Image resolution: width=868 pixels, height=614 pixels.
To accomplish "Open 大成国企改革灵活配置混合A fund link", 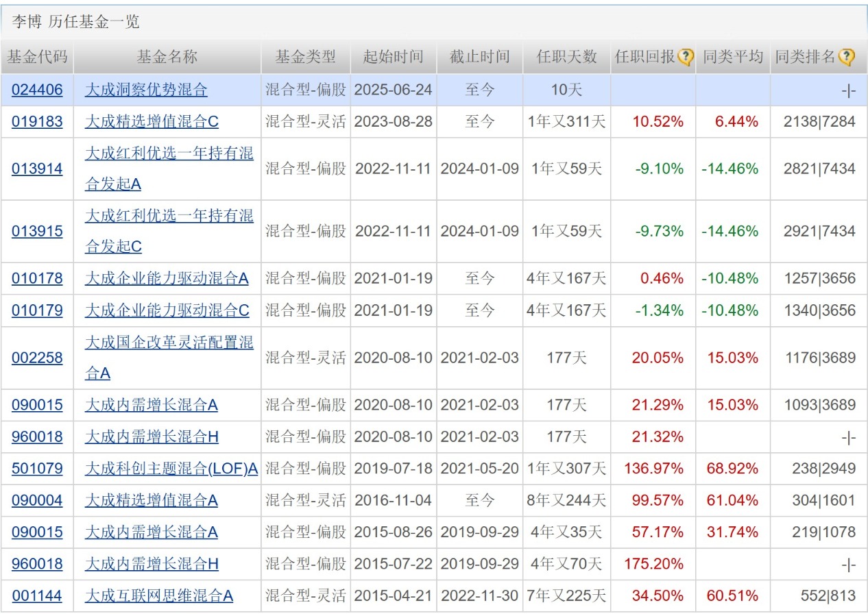I will coord(169,358).
